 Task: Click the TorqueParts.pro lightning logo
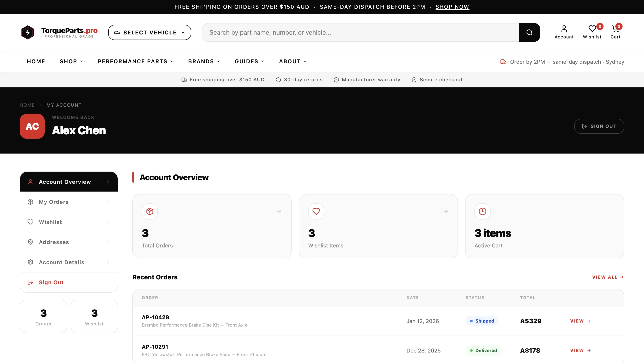click(28, 32)
